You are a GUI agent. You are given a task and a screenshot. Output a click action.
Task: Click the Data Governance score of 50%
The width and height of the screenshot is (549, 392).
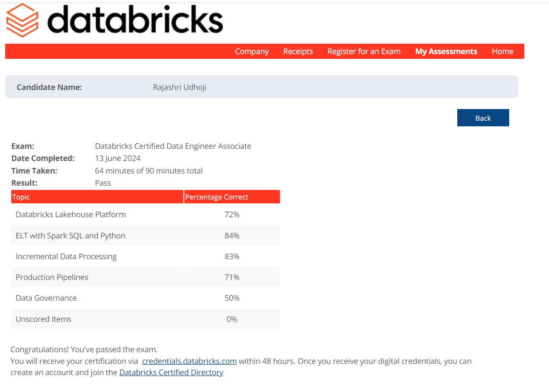point(232,298)
